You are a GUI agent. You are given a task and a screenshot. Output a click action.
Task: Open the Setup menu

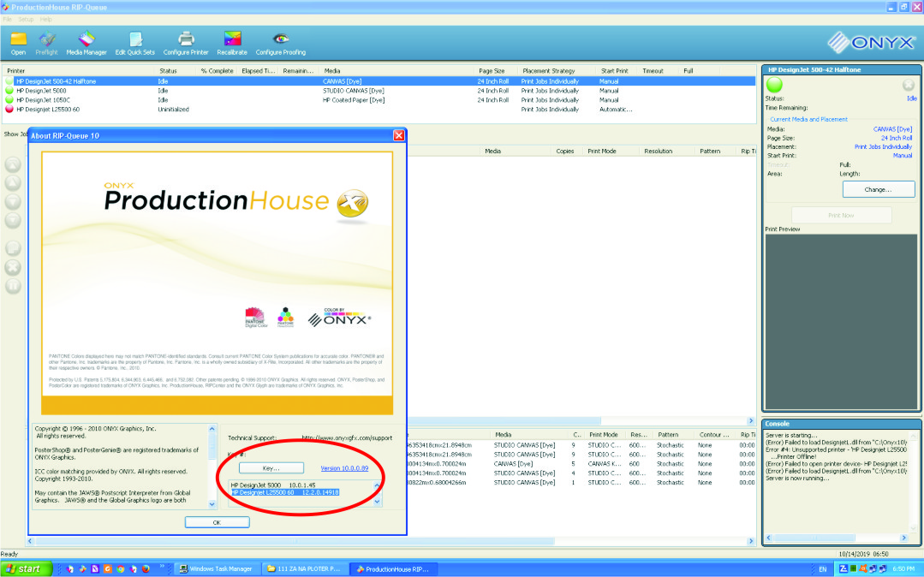pos(26,20)
